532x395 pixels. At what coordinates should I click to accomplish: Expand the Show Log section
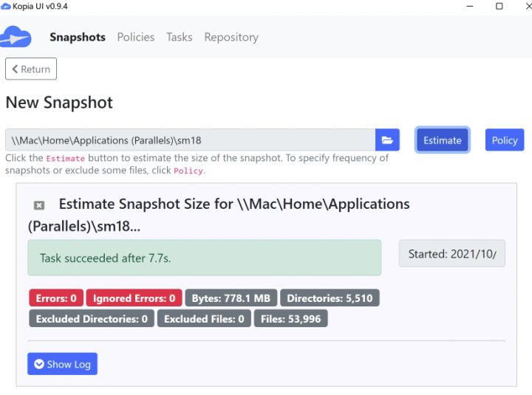pos(62,364)
